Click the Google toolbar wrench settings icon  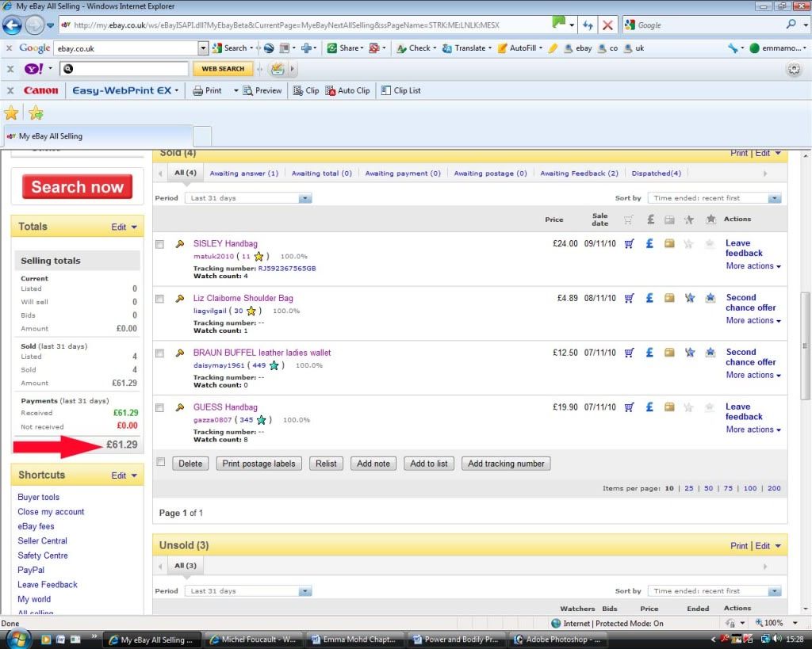(733, 48)
